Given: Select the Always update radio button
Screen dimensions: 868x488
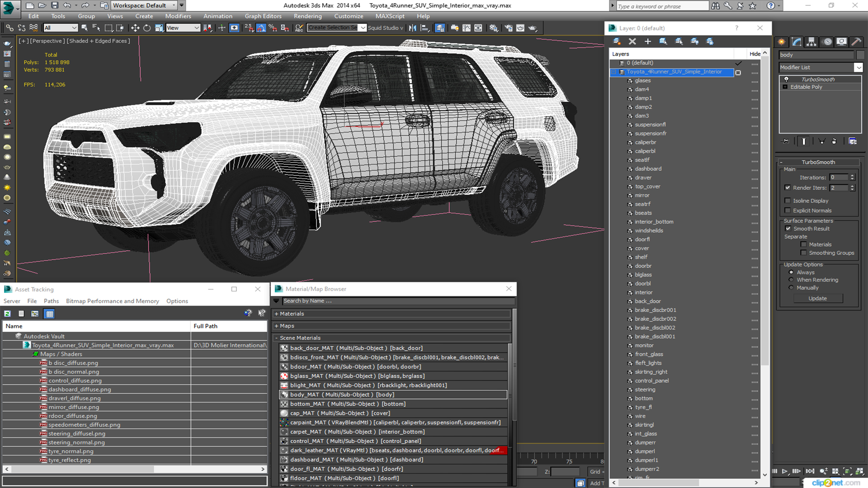Looking at the screenshot, I should 791,272.
